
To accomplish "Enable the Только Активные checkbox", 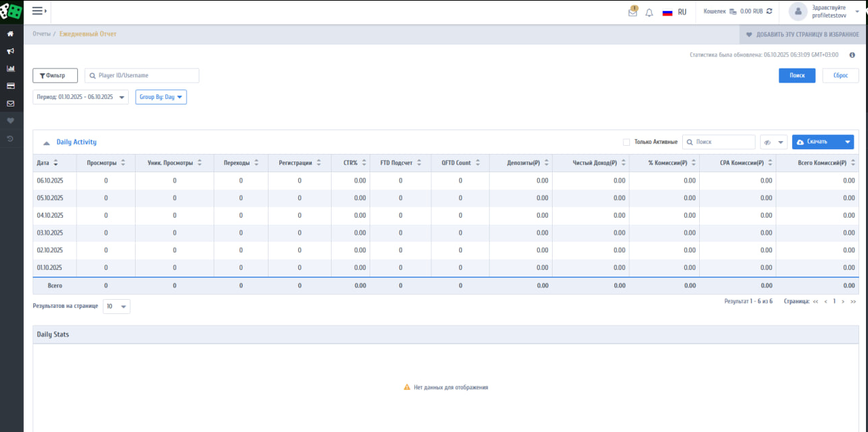I will click(x=627, y=142).
